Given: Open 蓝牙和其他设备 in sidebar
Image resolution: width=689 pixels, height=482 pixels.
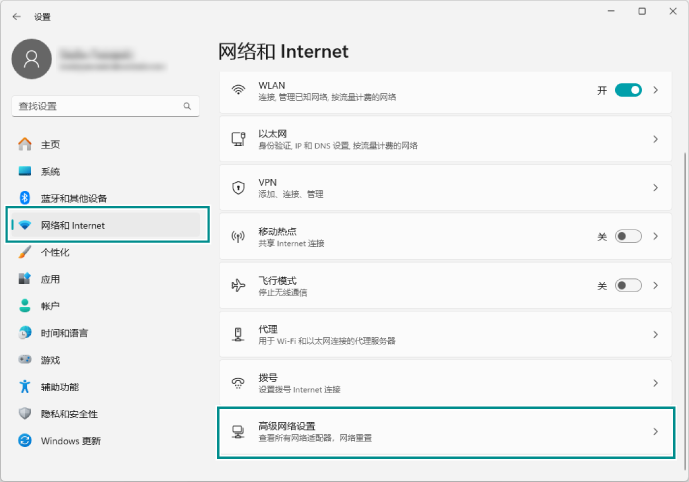Looking at the screenshot, I should coord(73,198).
